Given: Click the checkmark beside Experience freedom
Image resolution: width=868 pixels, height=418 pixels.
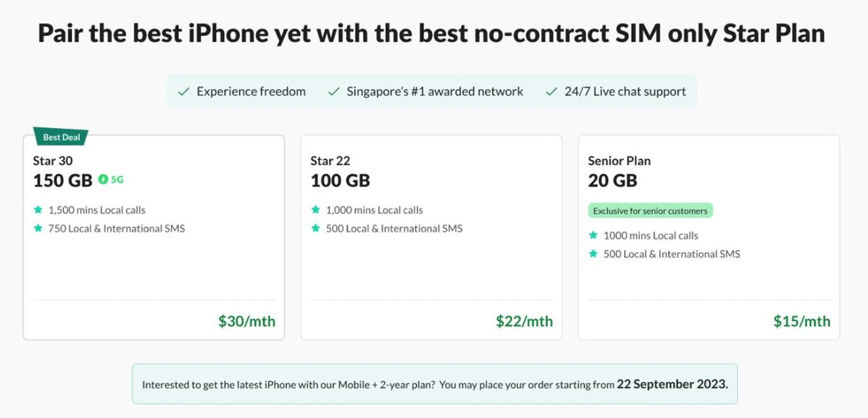Looking at the screenshot, I should click(184, 92).
